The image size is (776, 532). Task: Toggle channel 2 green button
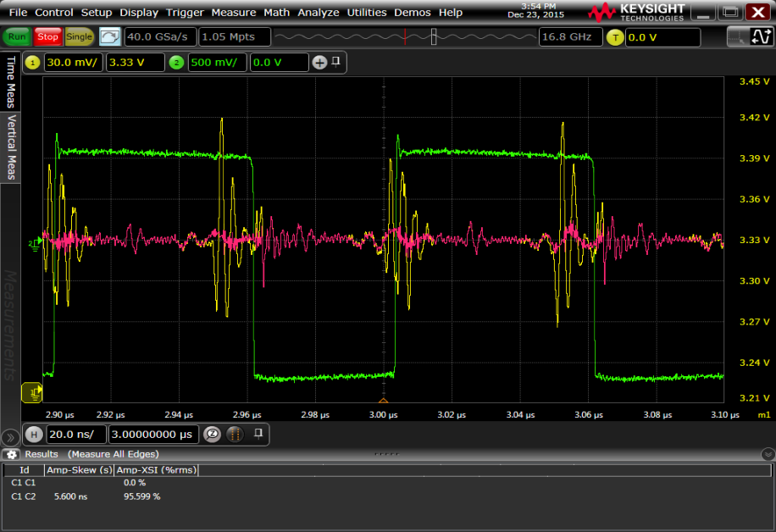tap(177, 63)
